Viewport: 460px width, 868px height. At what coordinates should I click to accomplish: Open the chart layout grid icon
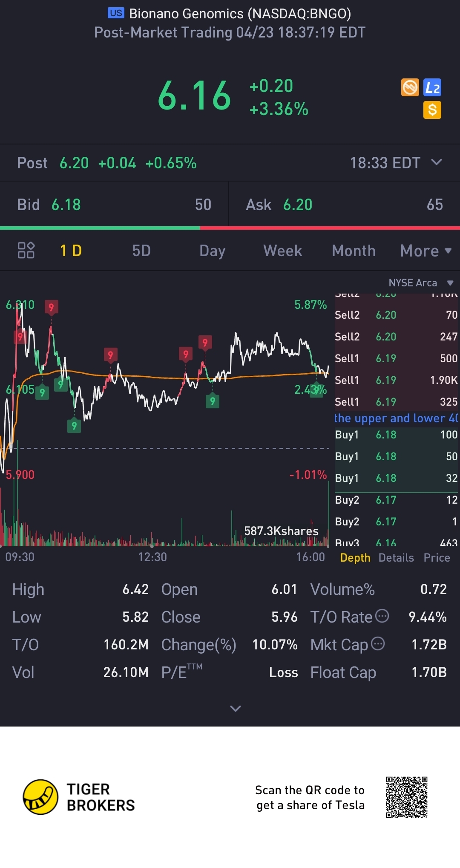[x=26, y=250]
